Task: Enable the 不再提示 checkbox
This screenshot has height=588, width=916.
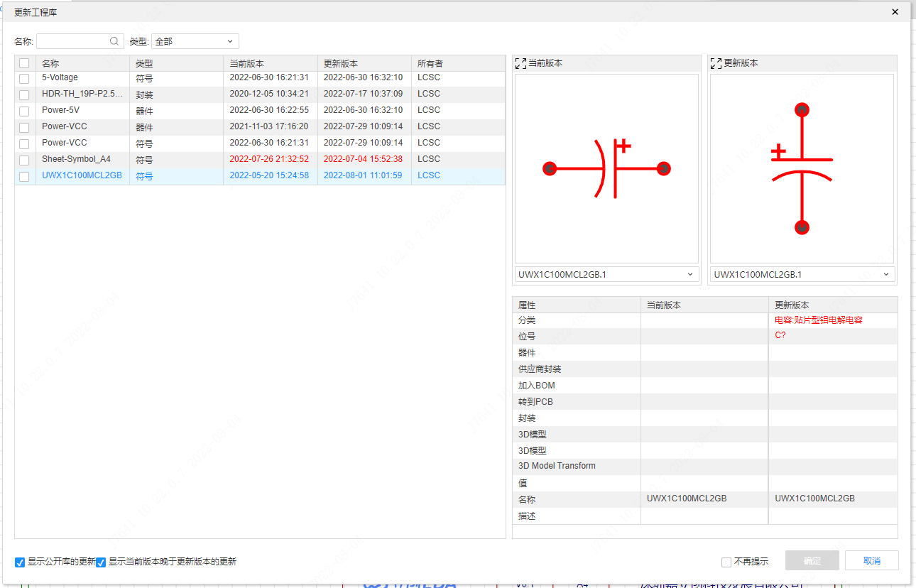Action: click(726, 562)
